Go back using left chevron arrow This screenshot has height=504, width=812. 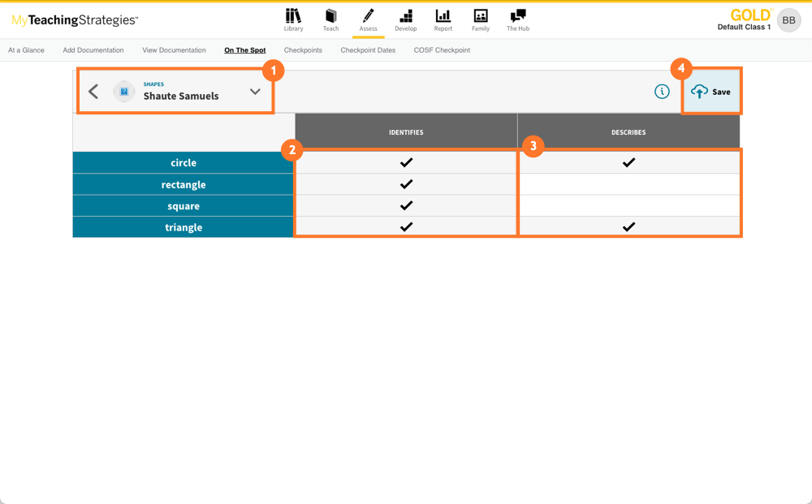coord(93,92)
